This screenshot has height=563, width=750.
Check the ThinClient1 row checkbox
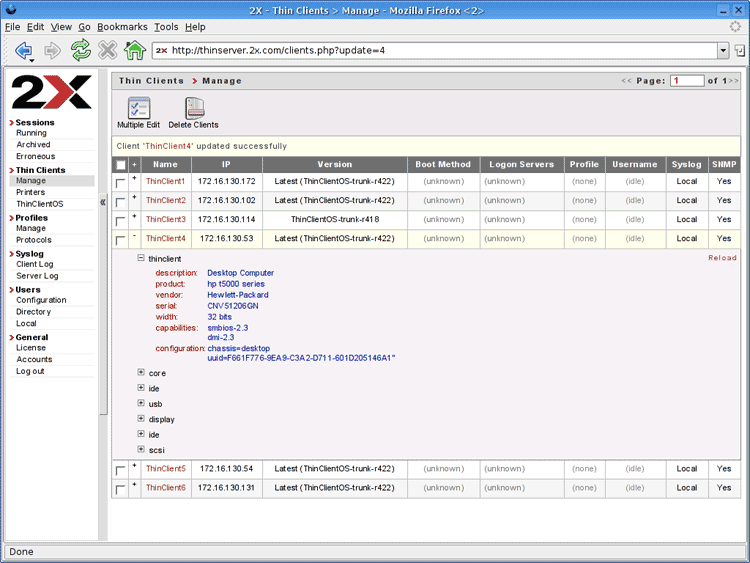pos(120,183)
